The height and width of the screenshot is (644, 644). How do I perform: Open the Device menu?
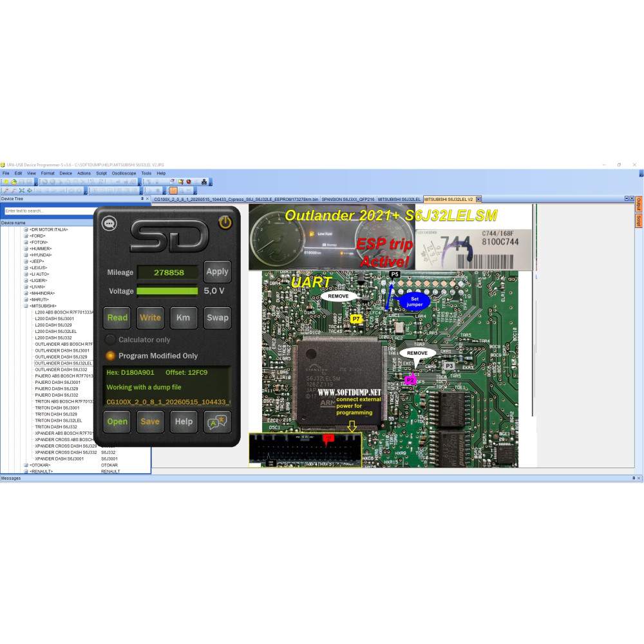(x=66, y=173)
